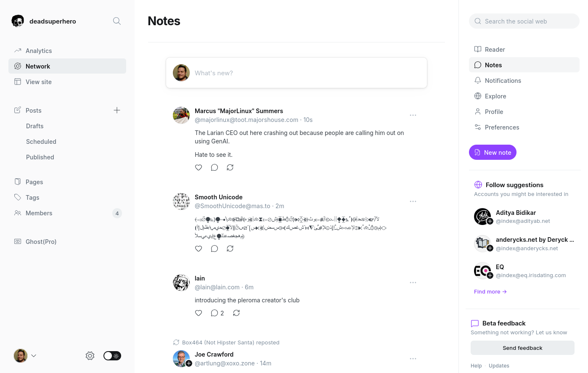Repost Marcus MajorLinux Summers' note

pos(230,167)
